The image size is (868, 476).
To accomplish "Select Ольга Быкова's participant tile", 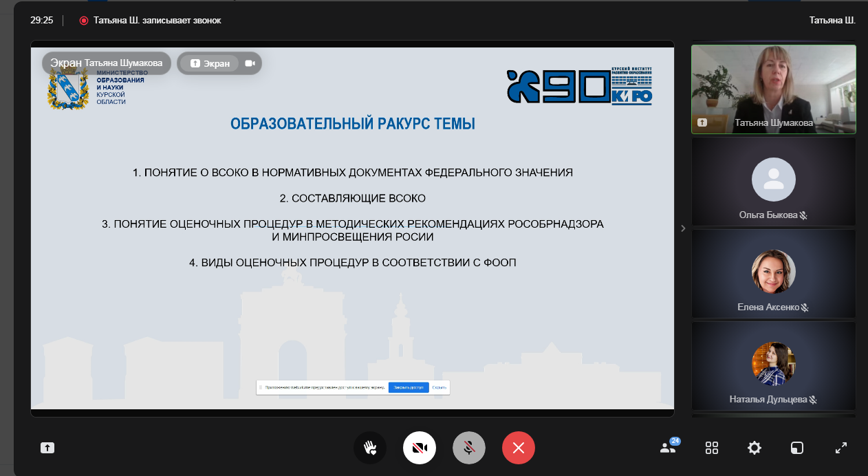I will tap(774, 182).
